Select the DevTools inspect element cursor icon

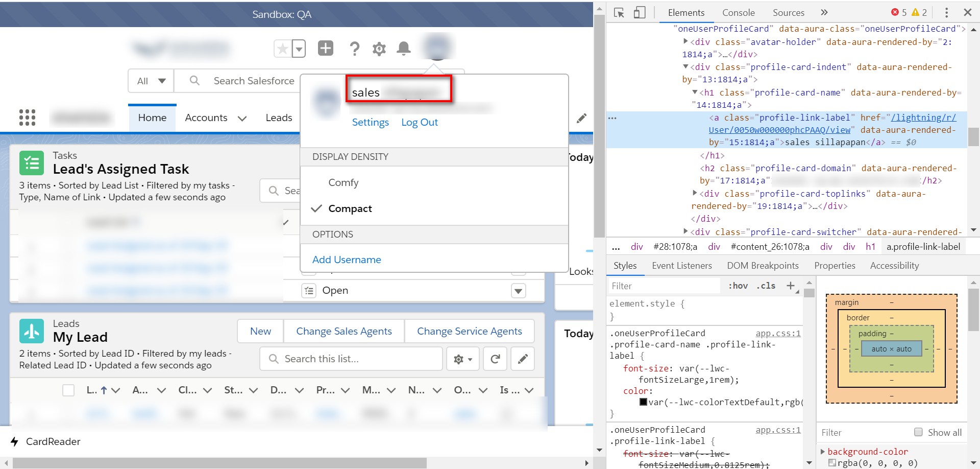(619, 12)
